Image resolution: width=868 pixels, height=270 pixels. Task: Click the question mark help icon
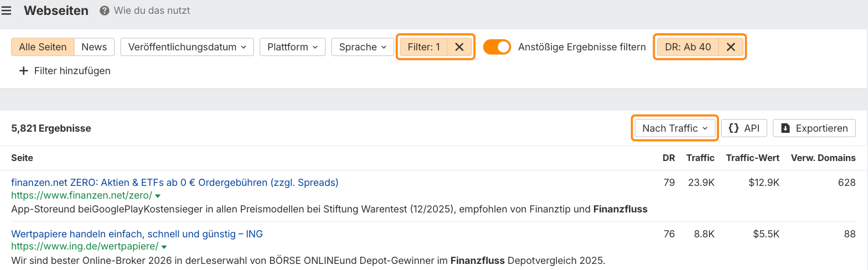tap(105, 11)
